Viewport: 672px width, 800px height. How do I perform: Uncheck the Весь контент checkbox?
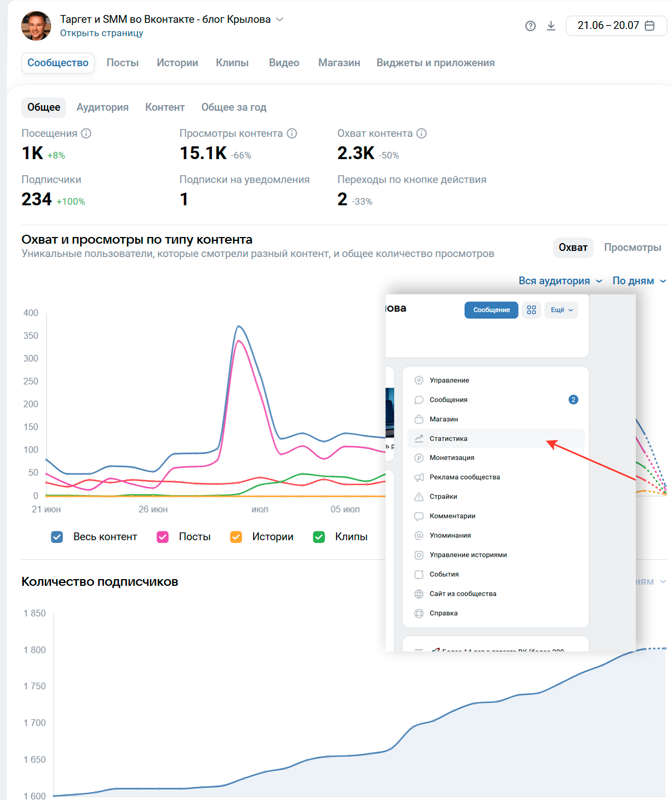[57, 537]
